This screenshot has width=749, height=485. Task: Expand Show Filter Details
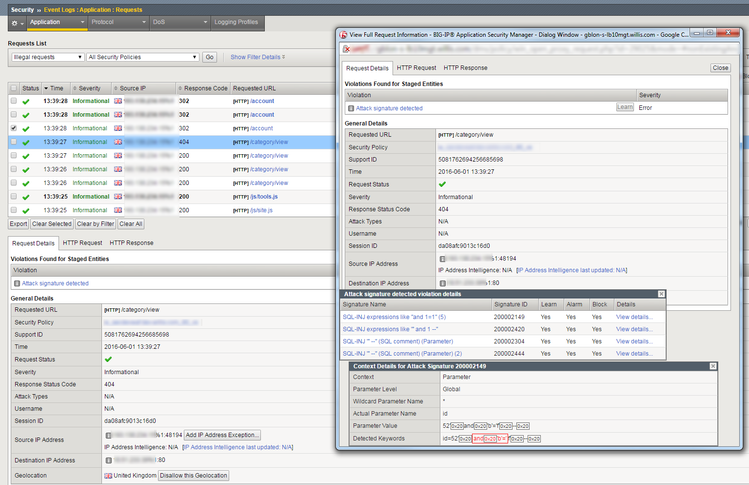click(258, 58)
